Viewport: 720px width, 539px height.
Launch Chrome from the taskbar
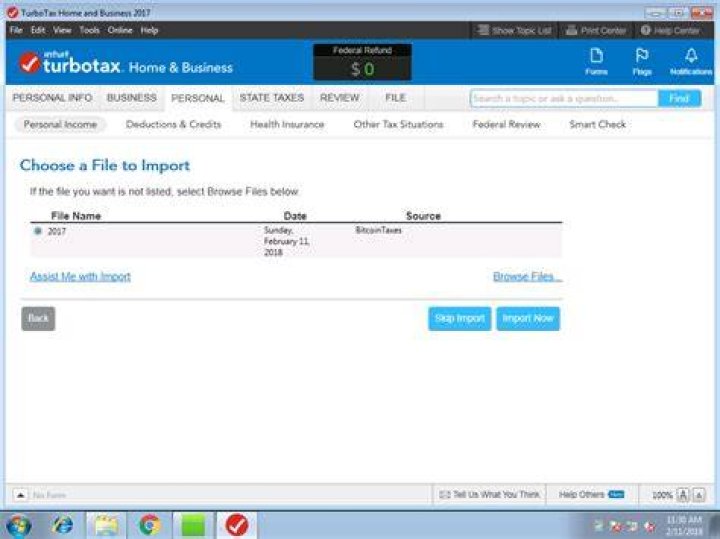click(149, 525)
